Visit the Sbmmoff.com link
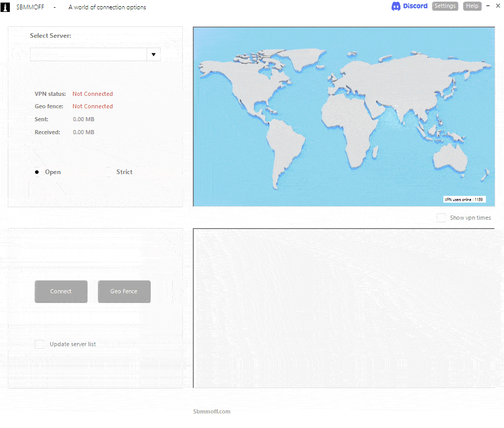 (212, 411)
